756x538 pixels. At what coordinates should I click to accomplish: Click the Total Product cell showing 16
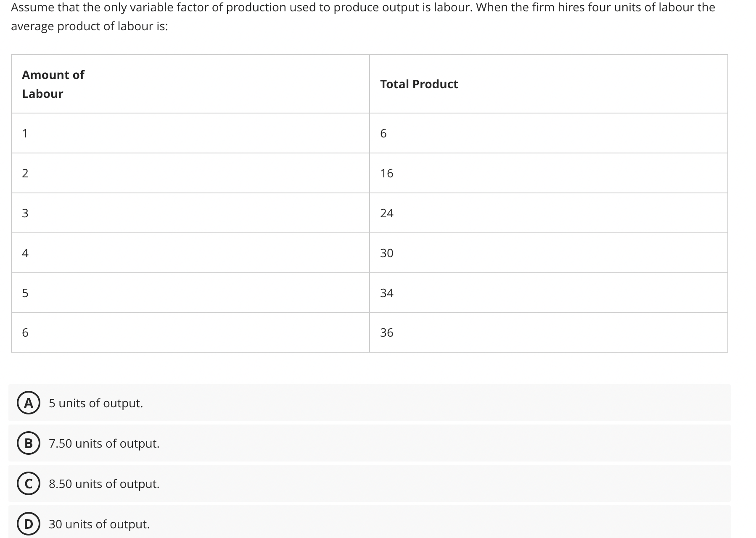point(387,173)
